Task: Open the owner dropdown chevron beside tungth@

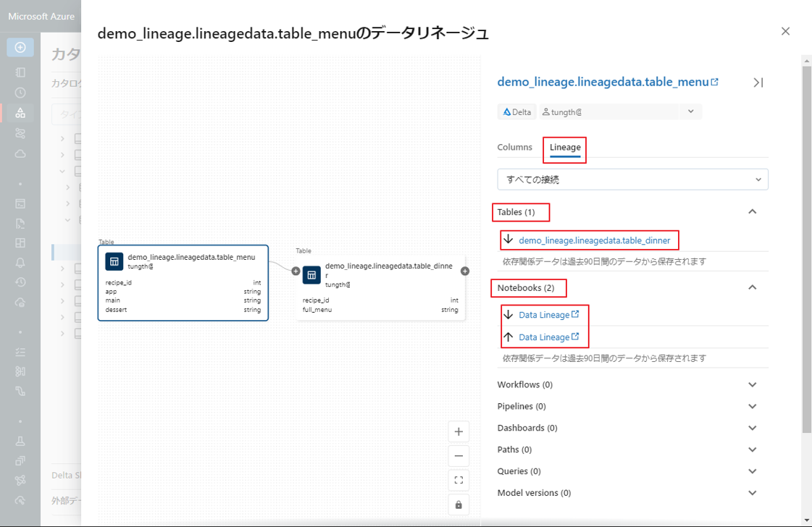Action: coord(691,111)
